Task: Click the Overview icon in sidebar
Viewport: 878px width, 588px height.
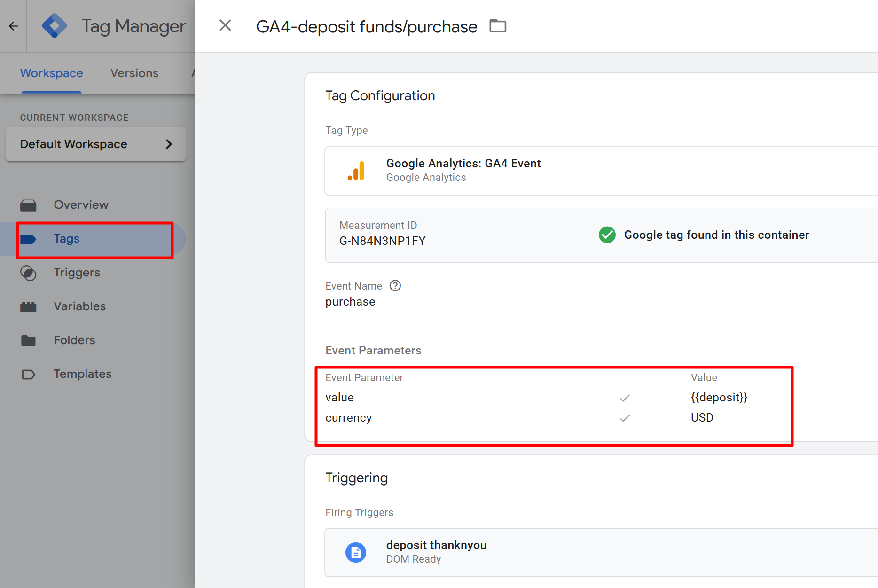Action: [28, 205]
